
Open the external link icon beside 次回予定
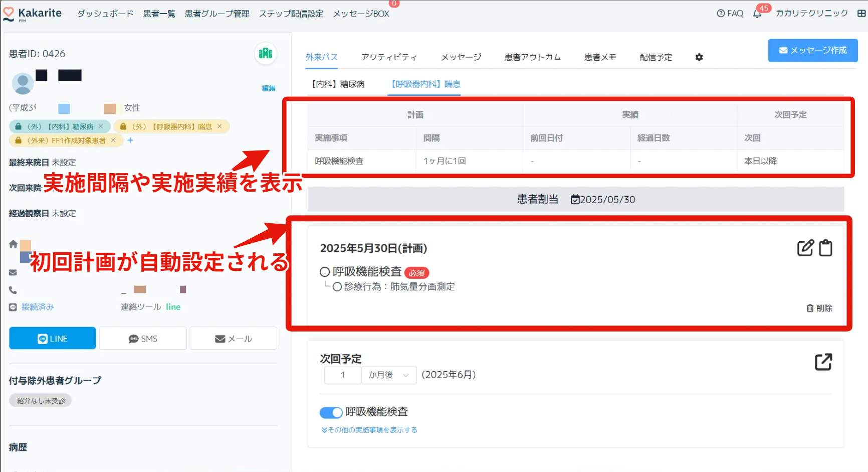(x=823, y=362)
